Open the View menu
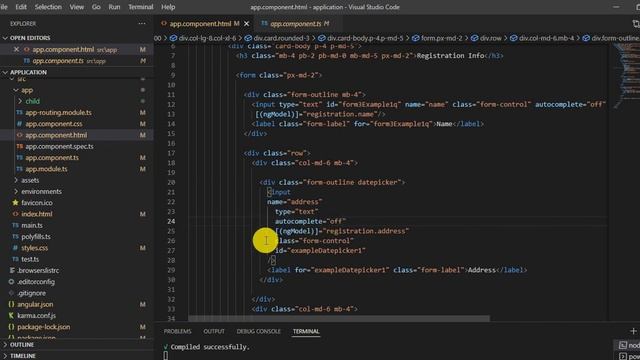 tap(76, 7)
